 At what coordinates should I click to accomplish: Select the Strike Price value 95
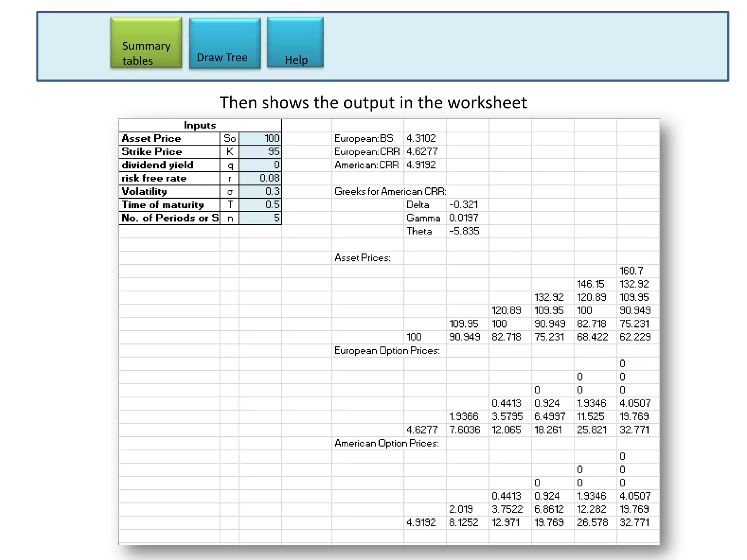coord(260,152)
